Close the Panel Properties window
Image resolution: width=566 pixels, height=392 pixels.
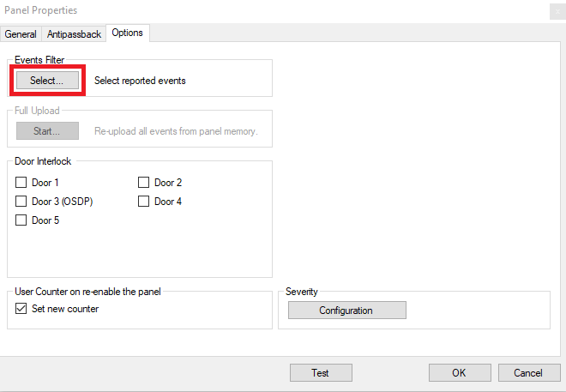(557, 11)
